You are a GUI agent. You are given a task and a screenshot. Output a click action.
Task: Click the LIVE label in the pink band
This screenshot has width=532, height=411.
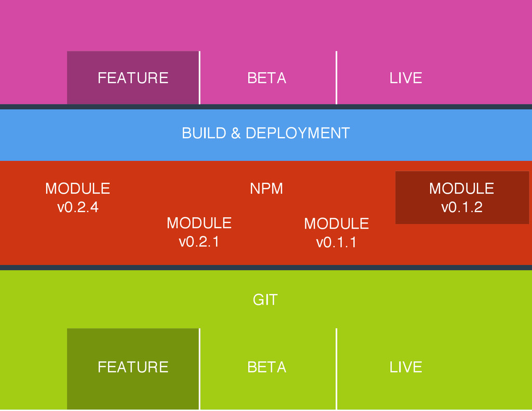click(x=405, y=78)
